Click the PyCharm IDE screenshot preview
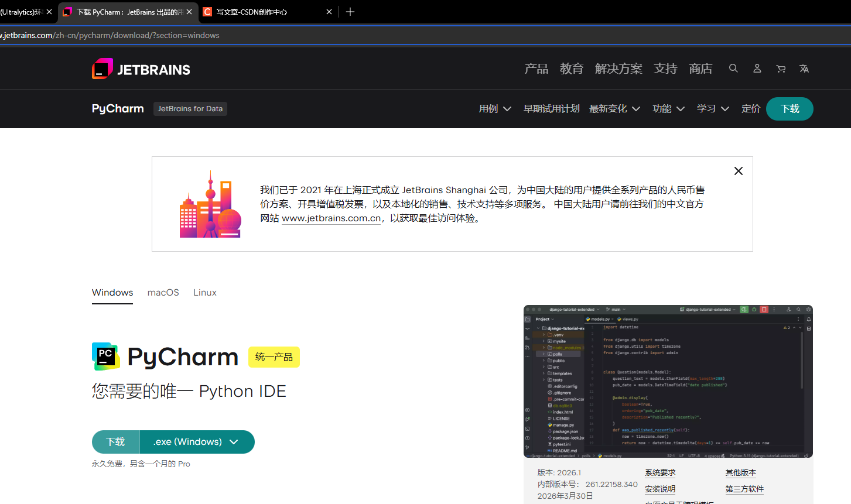 [668, 381]
